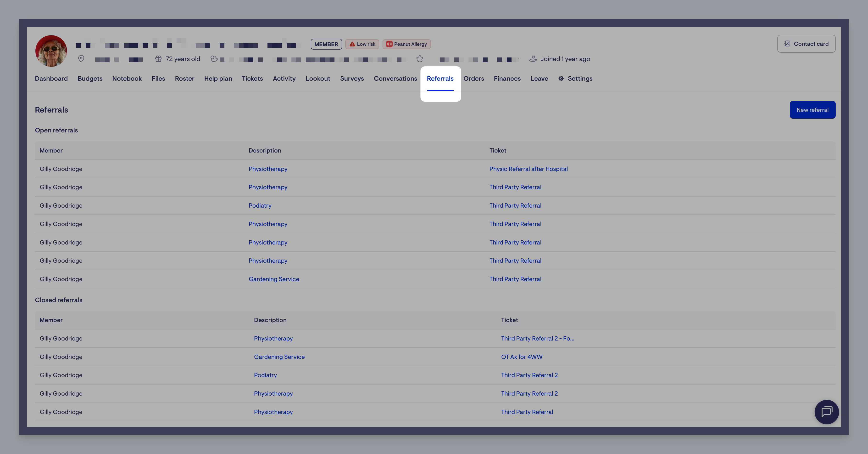Open the Notebook tab
Screen dimensions: 868x454
coord(127,79)
